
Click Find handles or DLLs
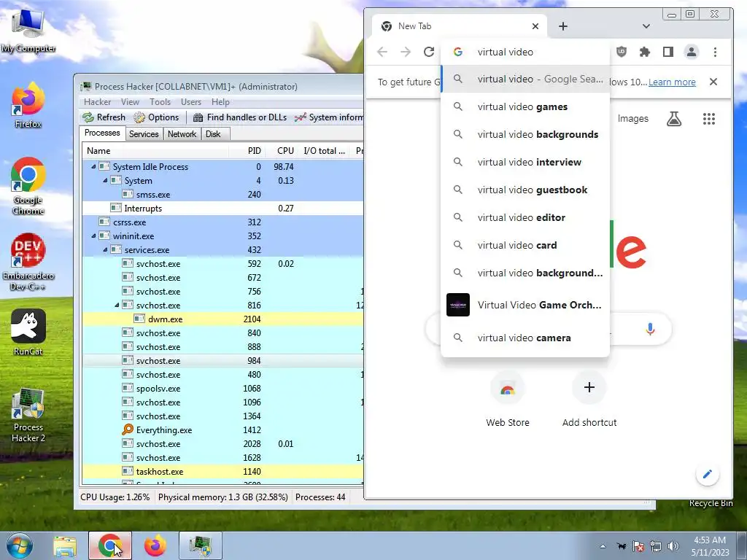(240, 117)
